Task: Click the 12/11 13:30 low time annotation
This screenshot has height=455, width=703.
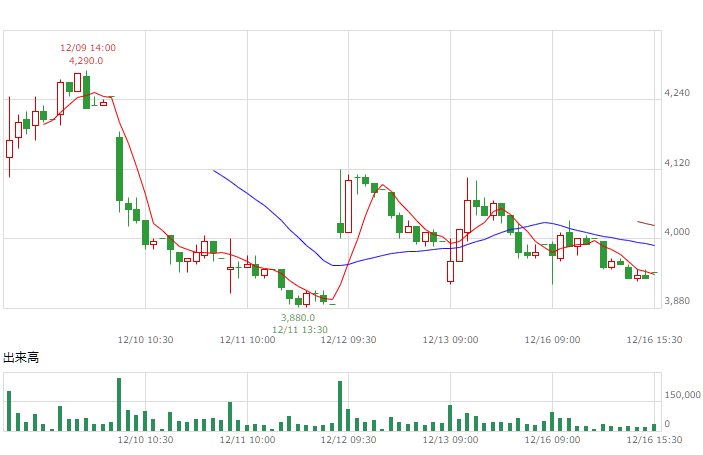Action: coord(300,329)
